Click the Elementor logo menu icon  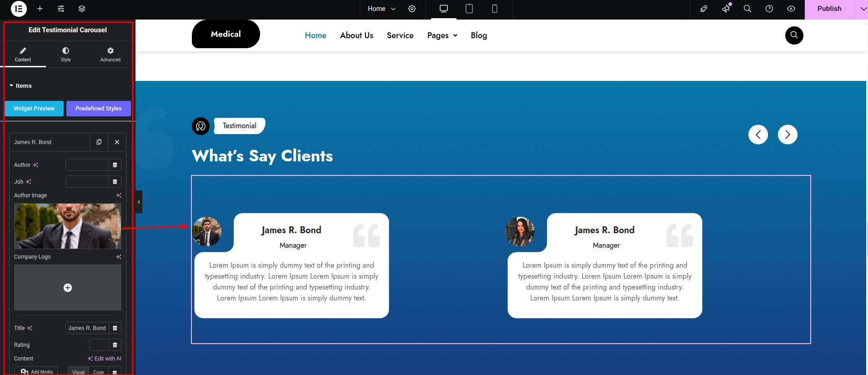[x=19, y=9]
